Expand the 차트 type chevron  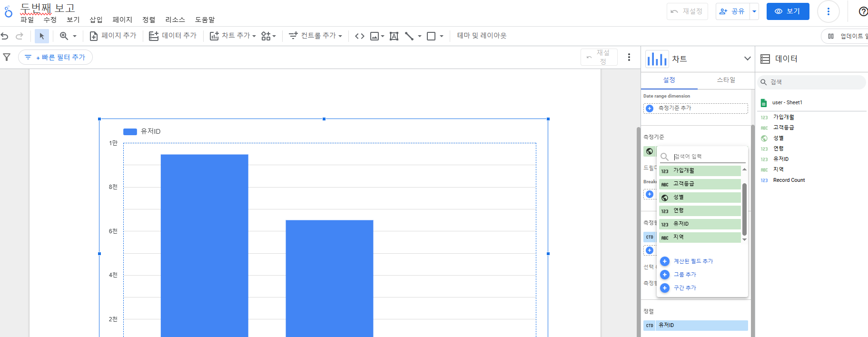click(x=747, y=59)
